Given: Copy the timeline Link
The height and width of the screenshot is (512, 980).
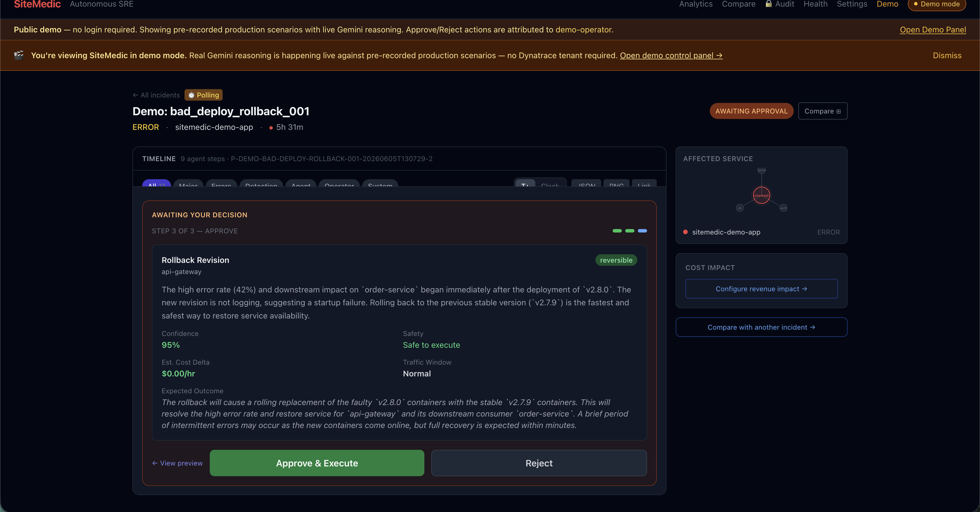Looking at the screenshot, I should point(644,183).
